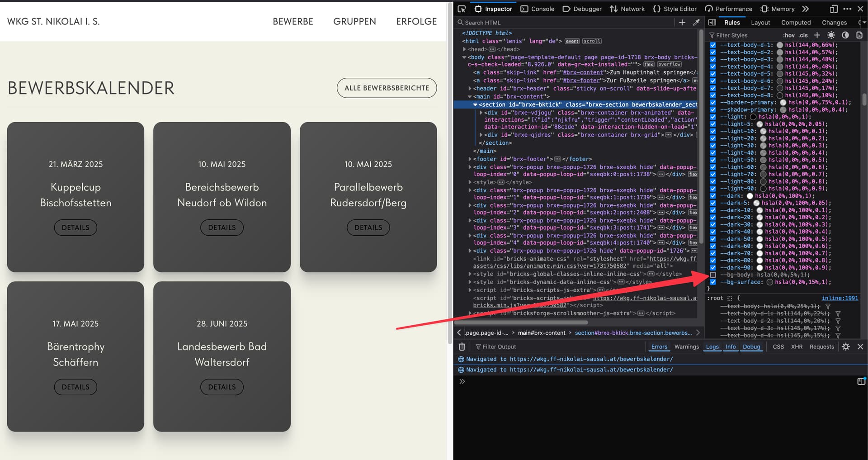Expand header#brx-header node
The image size is (868, 460).
click(470, 89)
